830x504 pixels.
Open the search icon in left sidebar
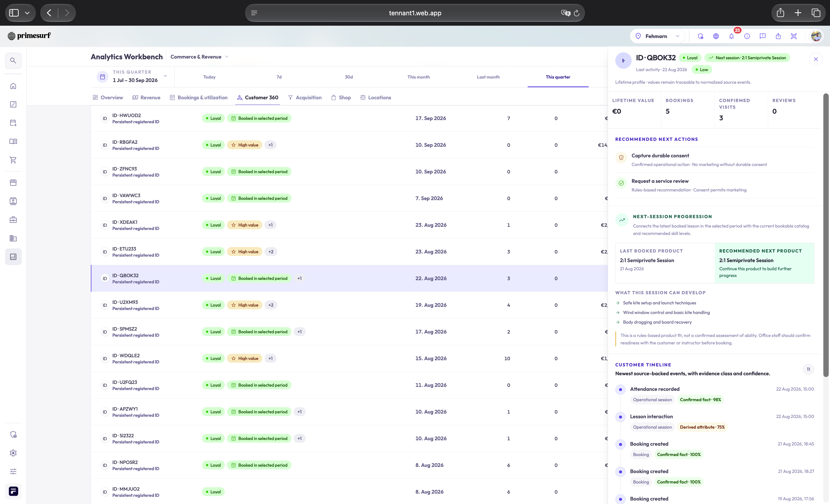click(13, 61)
